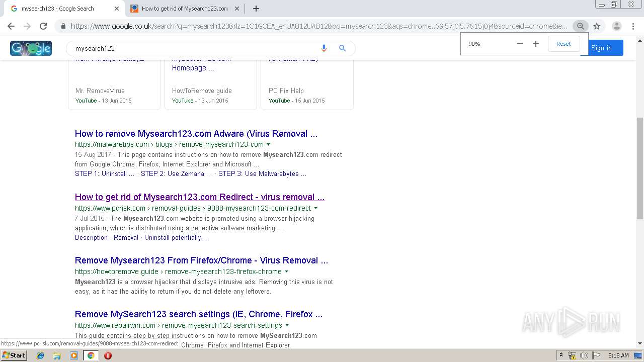Screen dimensions: 644x362
Task: Click the scrollbar down arrow
Action: [x=640, y=343]
